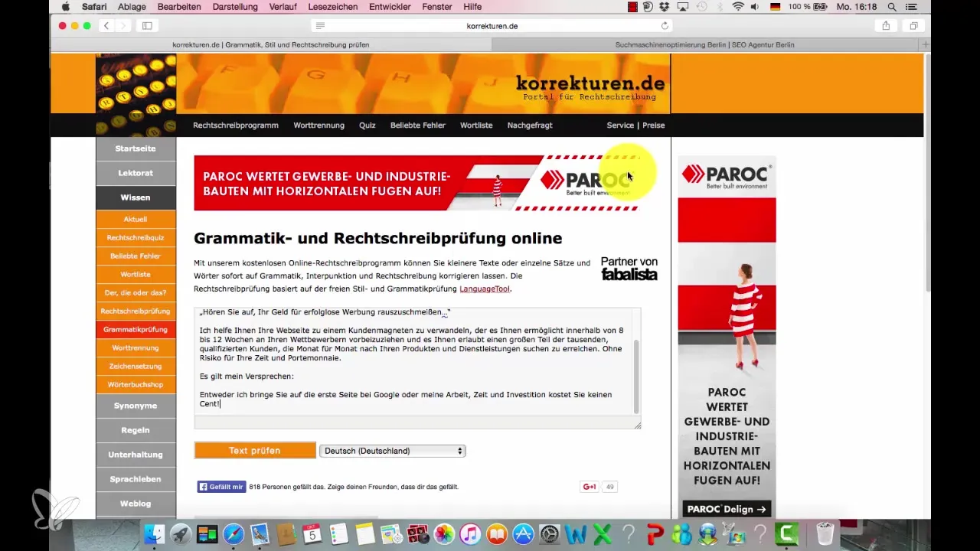Open Synonyme in sidebar
The image size is (980, 551).
click(136, 406)
